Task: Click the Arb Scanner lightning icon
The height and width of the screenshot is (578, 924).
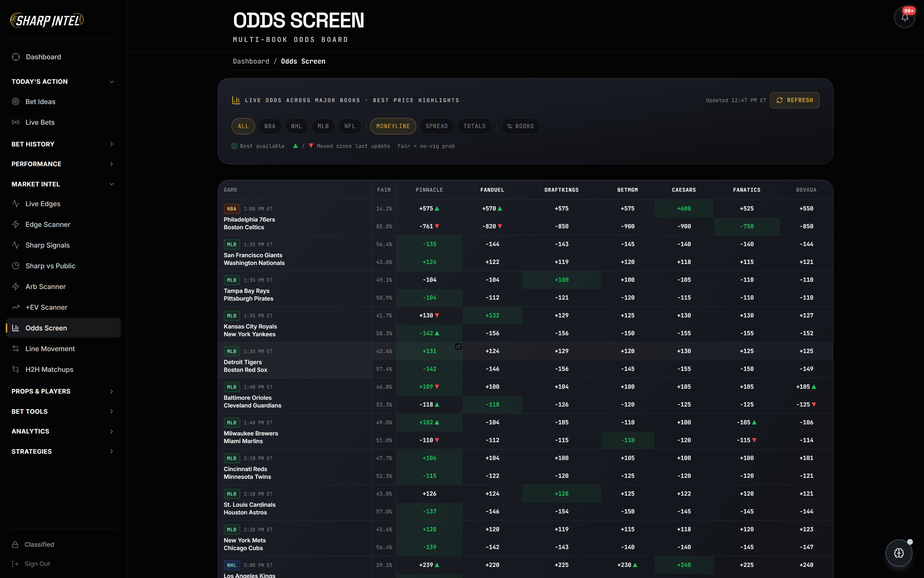Action: [16, 286]
